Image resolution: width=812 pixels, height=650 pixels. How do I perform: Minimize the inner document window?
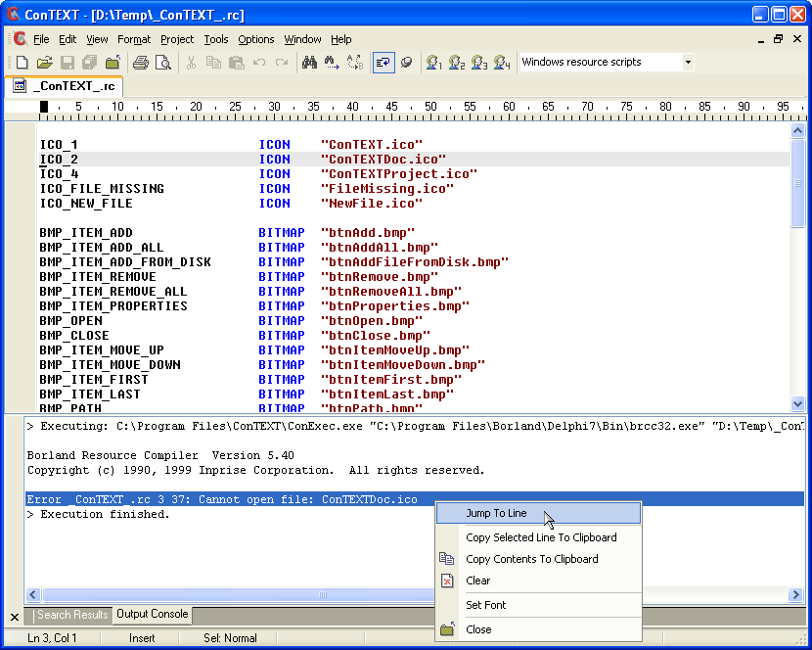pos(761,40)
